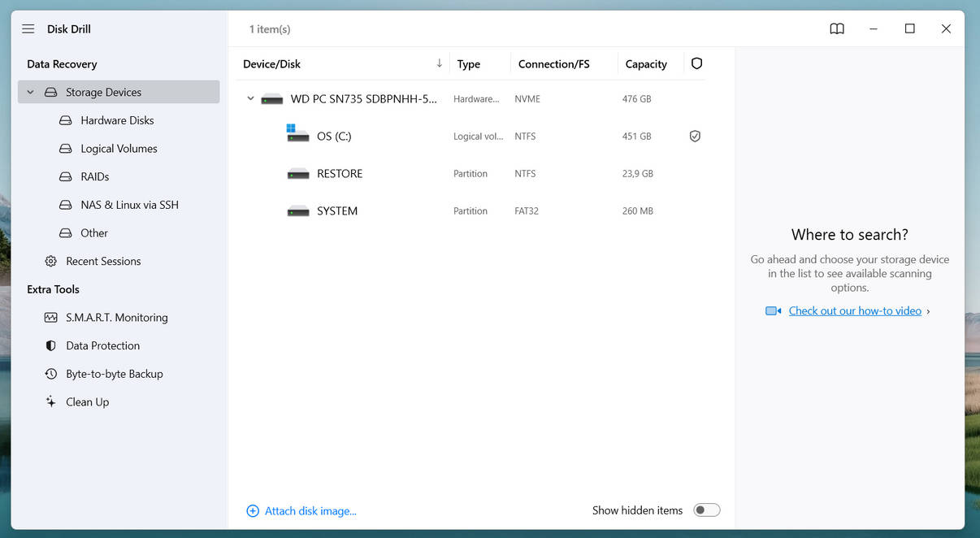Select the RESTORE partition row

(x=340, y=174)
